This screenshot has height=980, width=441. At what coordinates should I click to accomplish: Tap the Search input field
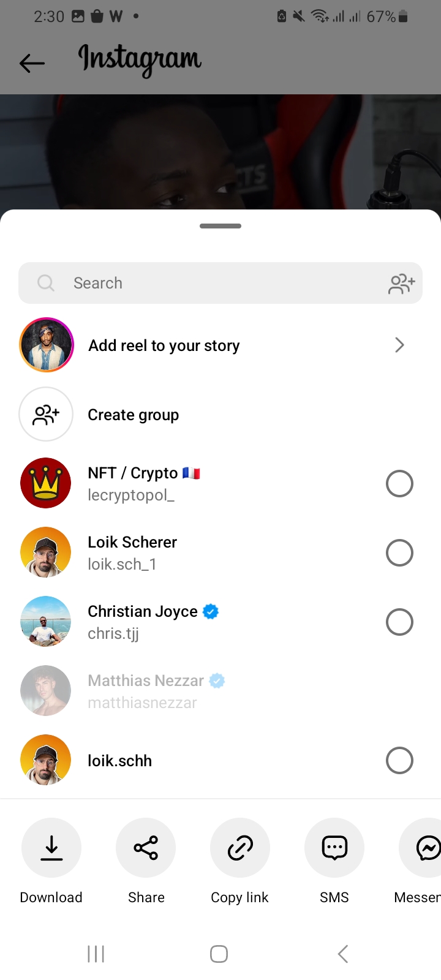pyautogui.click(x=208, y=283)
